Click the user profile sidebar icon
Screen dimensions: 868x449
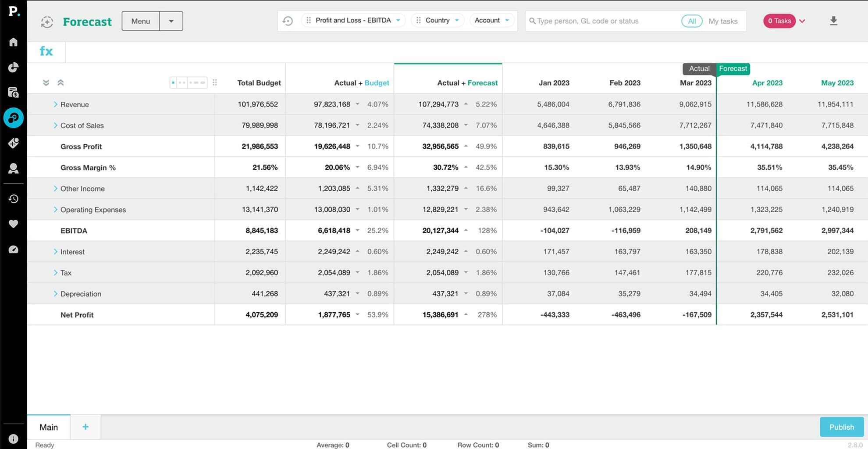coord(13,169)
